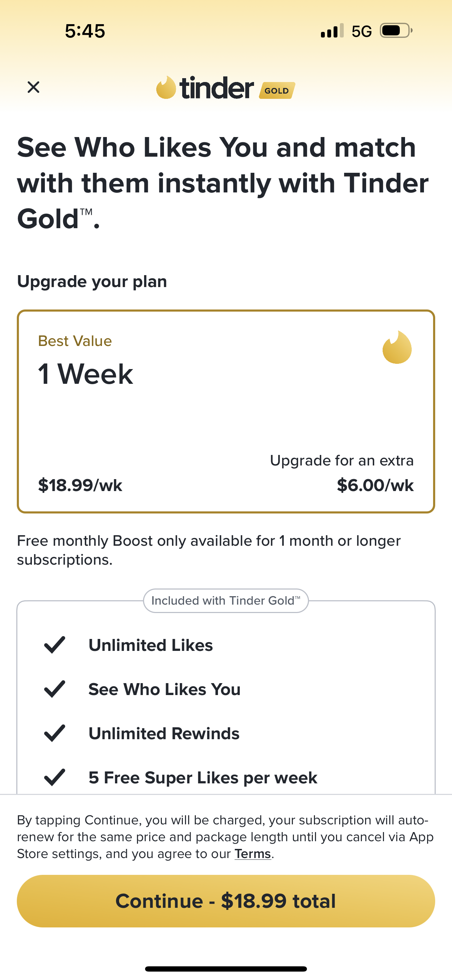Viewport: 452px width, 980px height.
Task: Tap the battery indicator in status bar
Action: coord(396,31)
